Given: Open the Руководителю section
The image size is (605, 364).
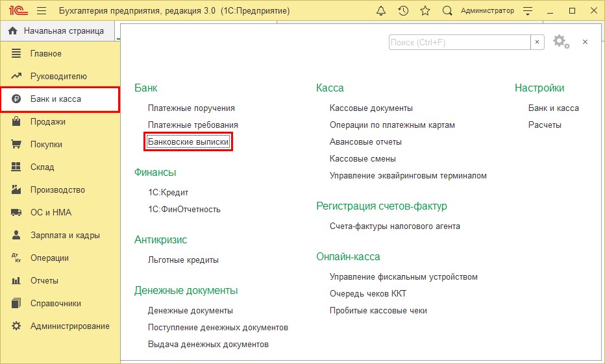Looking at the screenshot, I should (x=60, y=77).
